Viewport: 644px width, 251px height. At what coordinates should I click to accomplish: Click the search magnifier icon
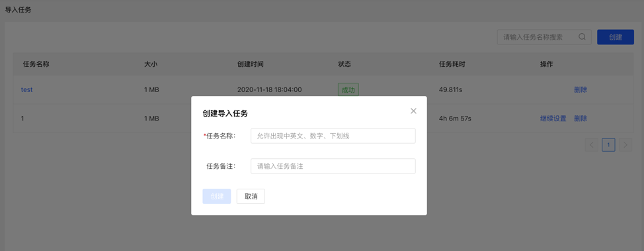click(582, 36)
